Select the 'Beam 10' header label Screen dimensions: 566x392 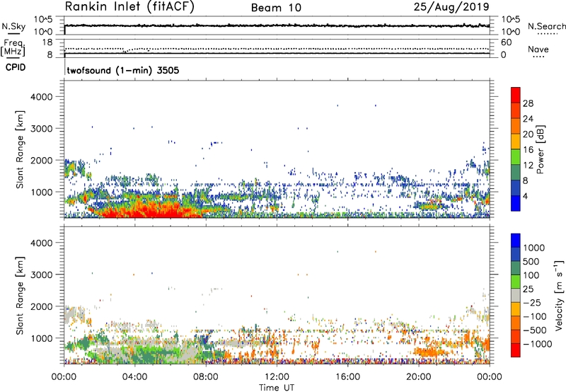click(x=276, y=8)
